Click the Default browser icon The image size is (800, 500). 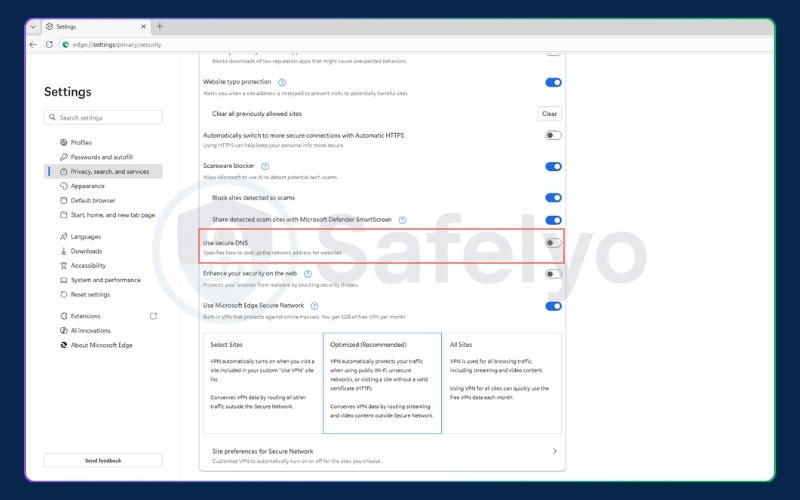pos(64,201)
